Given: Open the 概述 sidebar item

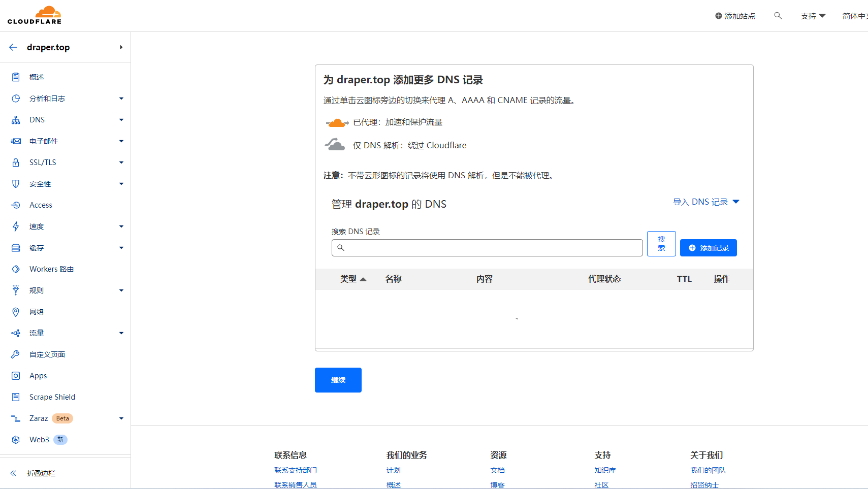Looking at the screenshot, I should click(37, 77).
